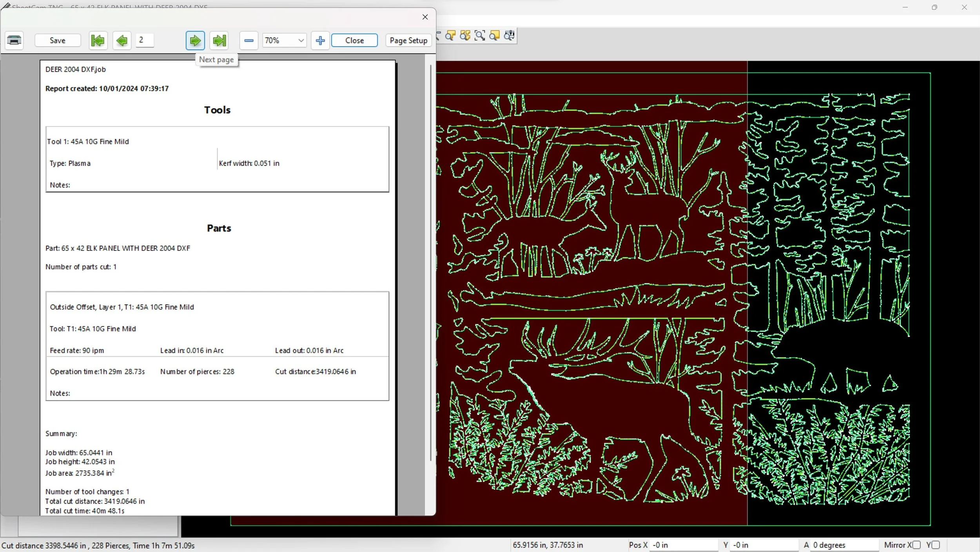Click 'Job width: 65.0441 in' text
Screen dimensions: 980x552
click(79, 453)
